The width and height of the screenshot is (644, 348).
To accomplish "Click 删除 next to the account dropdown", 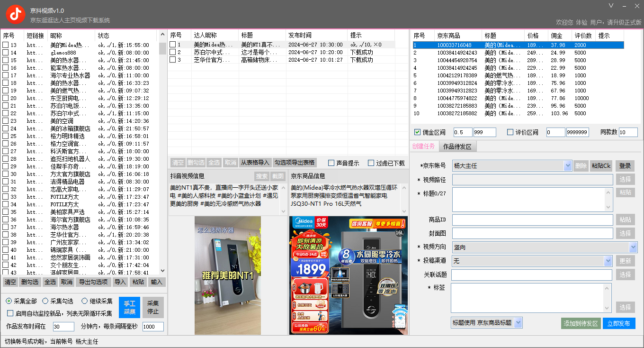I will [x=581, y=166].
